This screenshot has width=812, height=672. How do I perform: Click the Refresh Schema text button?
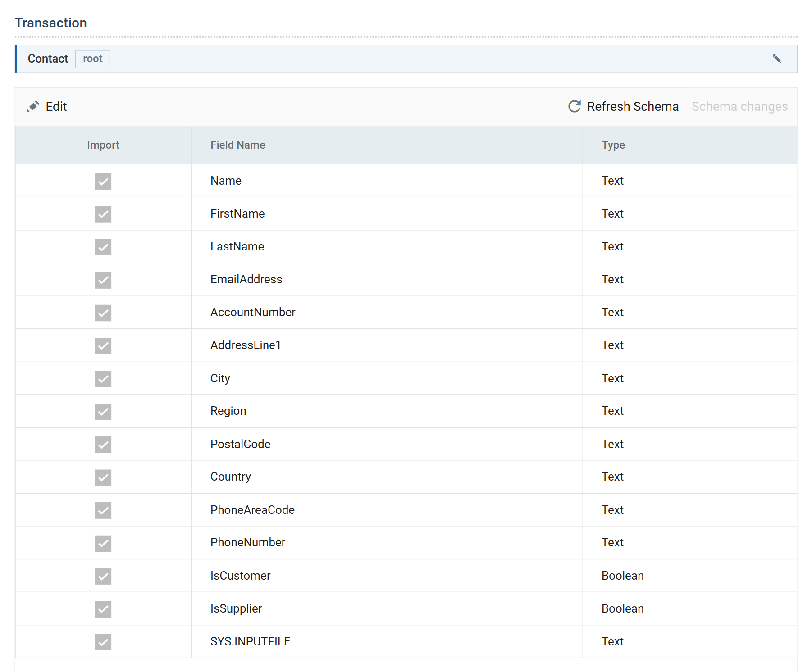coord(633,106)
